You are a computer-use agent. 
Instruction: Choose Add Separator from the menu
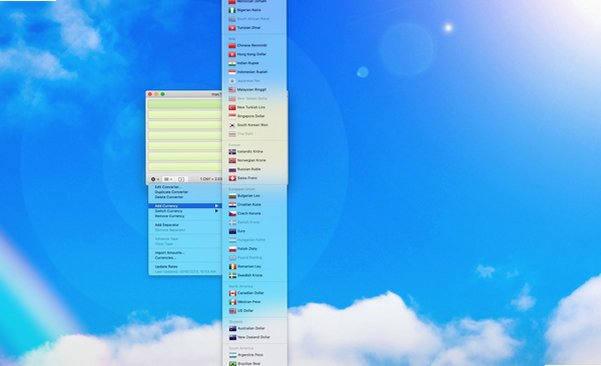point(167,225)
